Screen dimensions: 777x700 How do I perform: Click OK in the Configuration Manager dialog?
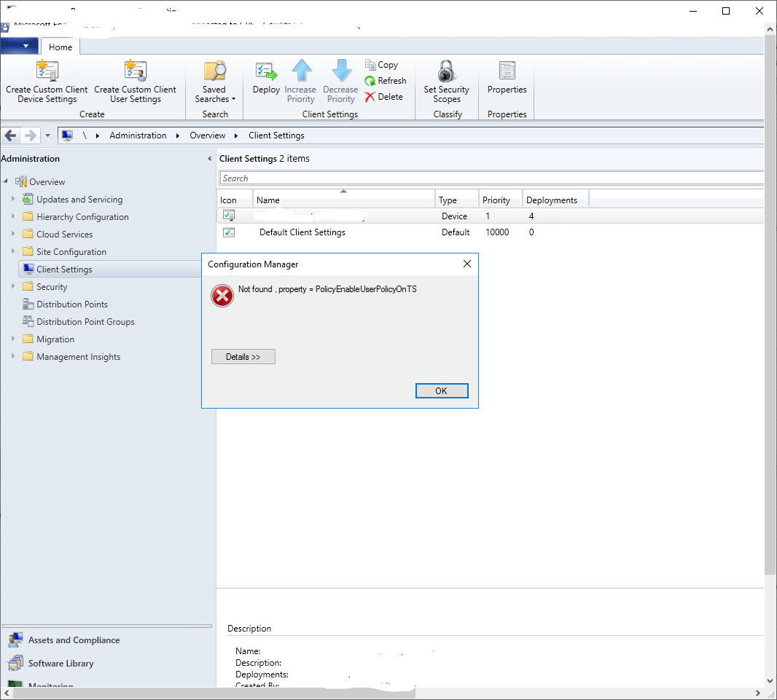tap(442, 390)
